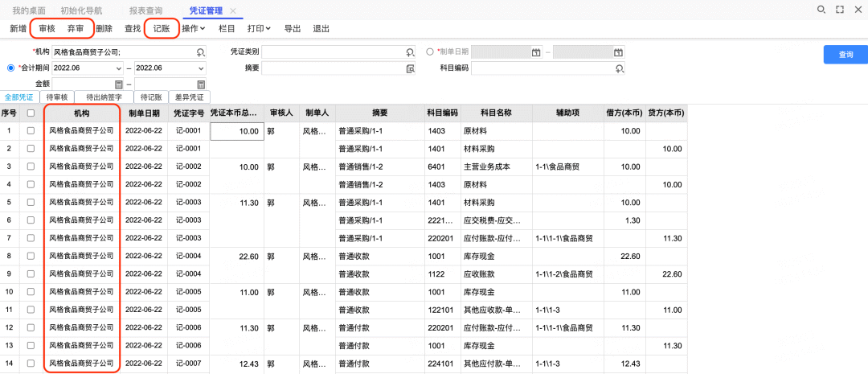Open calculator icon of 金额 minimum

118,84
